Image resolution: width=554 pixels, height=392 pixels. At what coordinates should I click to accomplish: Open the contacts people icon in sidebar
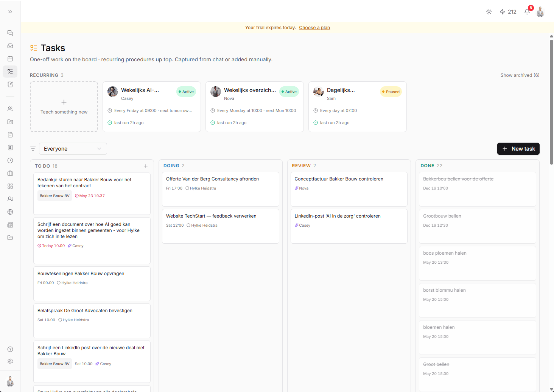click(10, 109)
